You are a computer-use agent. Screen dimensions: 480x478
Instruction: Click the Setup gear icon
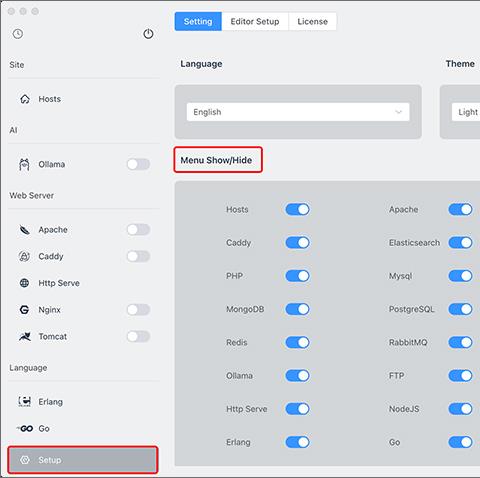click(x=25, y=460)
